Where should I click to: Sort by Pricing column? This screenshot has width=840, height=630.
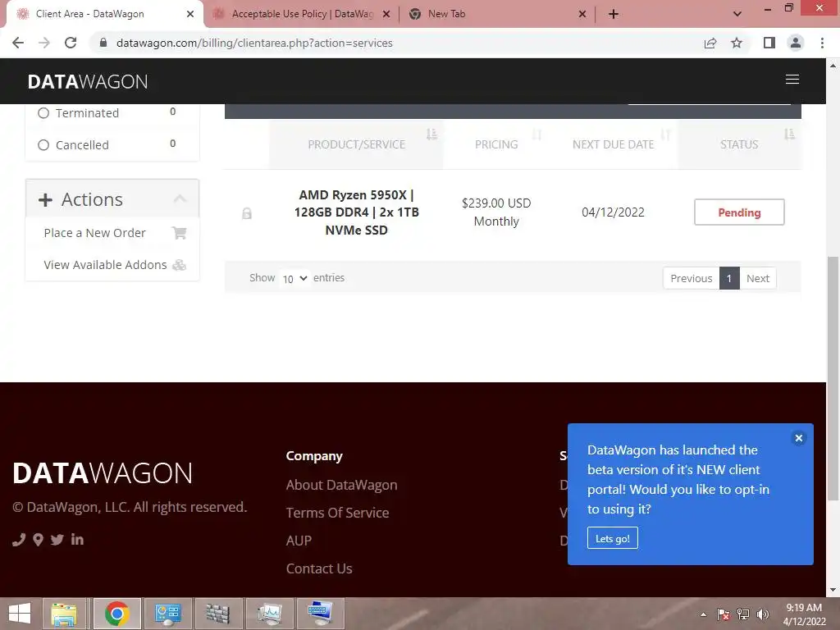tap(496, 144)
